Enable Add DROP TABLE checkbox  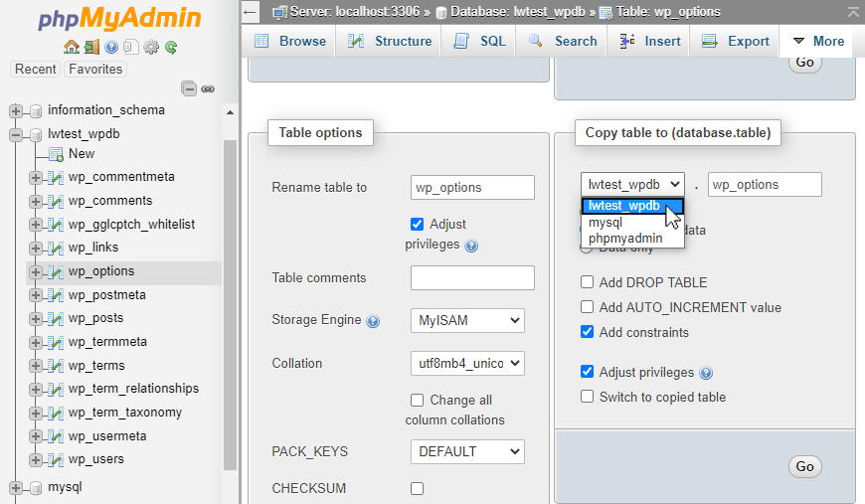[x=587, y=282]
